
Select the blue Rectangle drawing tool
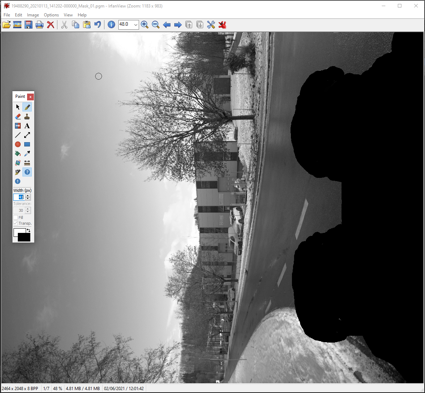(x=27, y=144)
